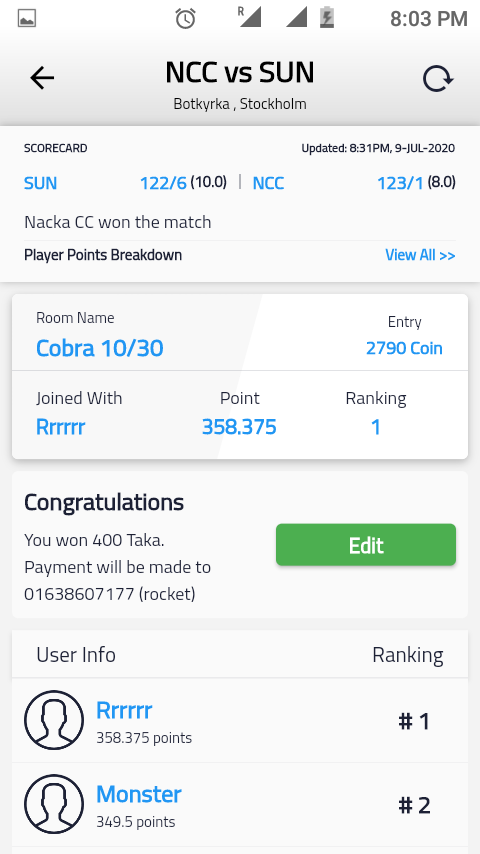This screenshot has height=854, width=480.
Task: Refresh the match with the circular arrow icon
Action: pos(438,79)
